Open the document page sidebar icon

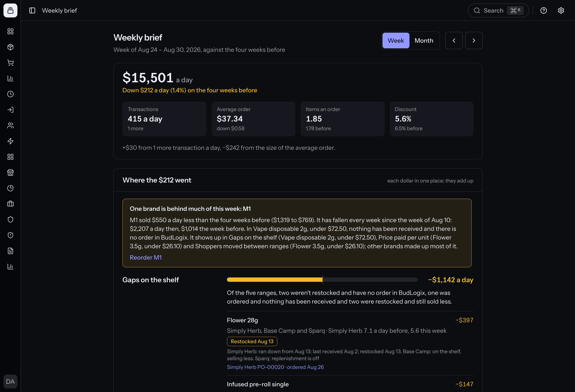click(x=10, y=251)
